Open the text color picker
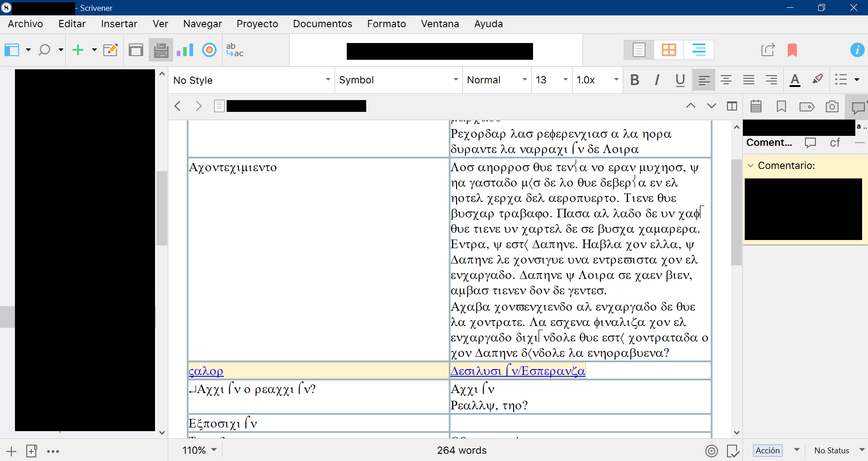 pyautogui.click(x=795, y=80)
